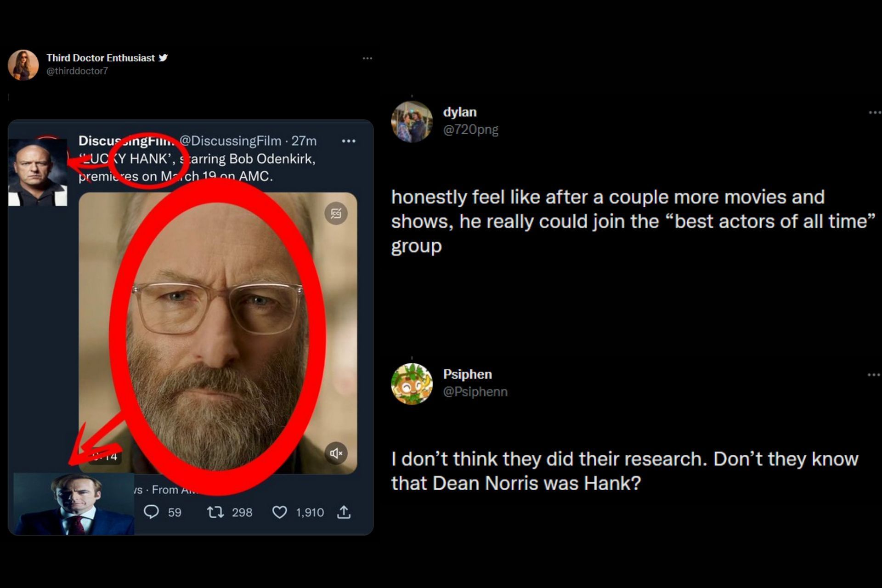882x588 pixels.
Task: Visit the @DiscussingFilm handle
Action: point(230,141)
